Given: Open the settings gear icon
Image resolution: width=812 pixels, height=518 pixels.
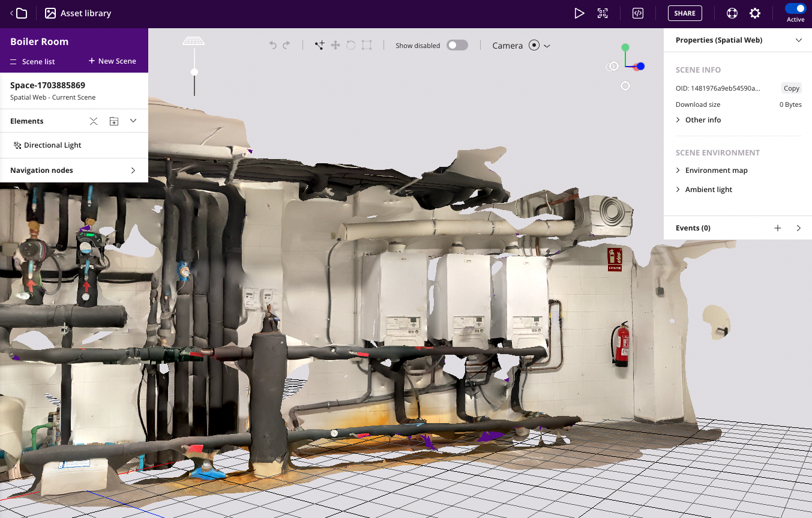Looking at the screenshot, I should tap(755, 13).
